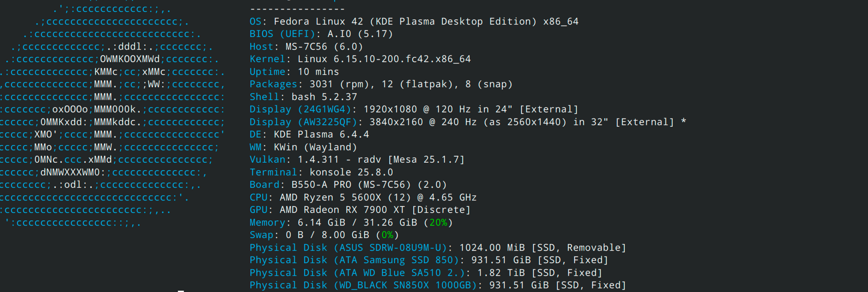Click the Kernel version value
The height and width of the screenshot is (292, 868).
point(384,59)
